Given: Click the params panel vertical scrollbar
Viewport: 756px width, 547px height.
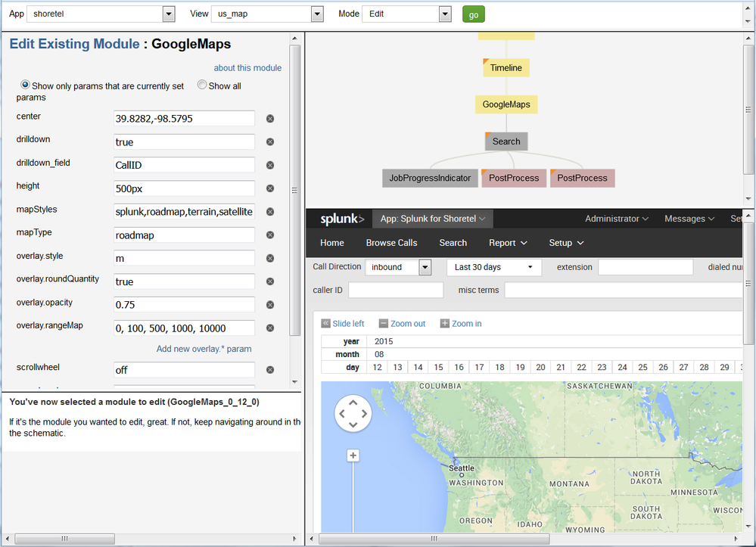Looking at the screenshot, I should [294, 191].
